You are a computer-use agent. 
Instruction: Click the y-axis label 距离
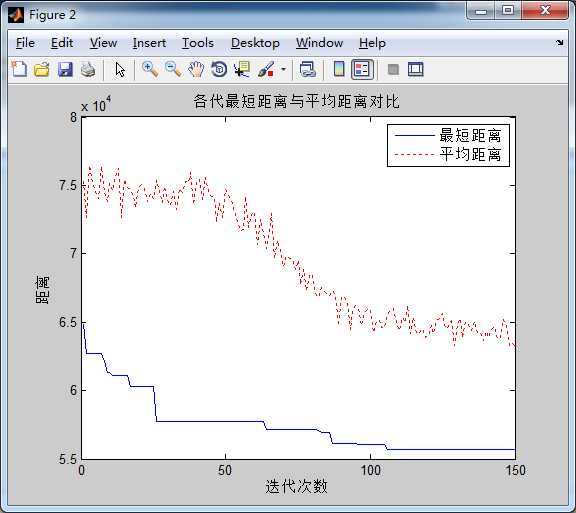click(42, 289)
